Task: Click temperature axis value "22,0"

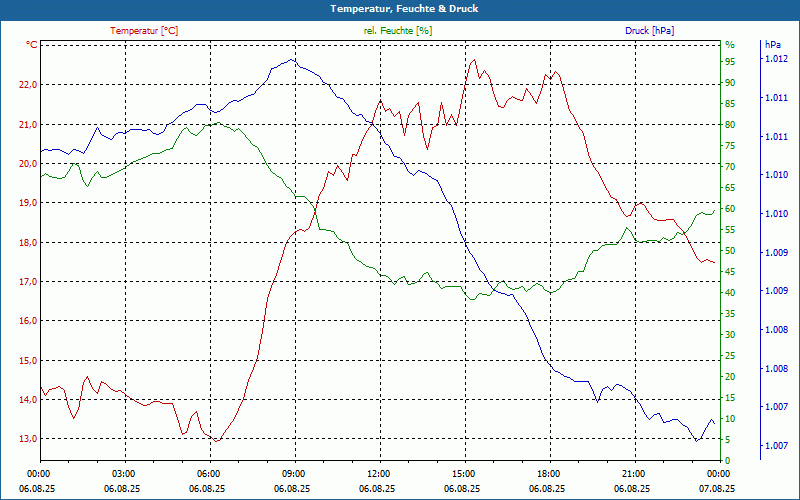Action: [x=28, y=85]
